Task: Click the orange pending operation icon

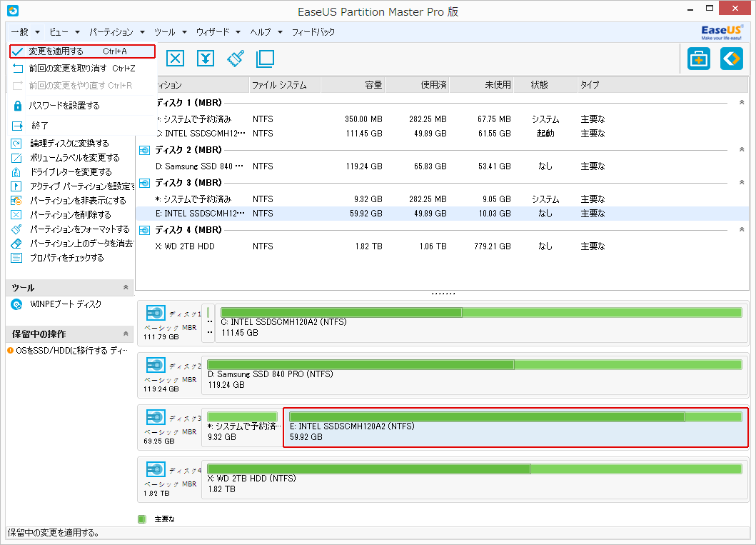Action: click(x=10, y=351)
